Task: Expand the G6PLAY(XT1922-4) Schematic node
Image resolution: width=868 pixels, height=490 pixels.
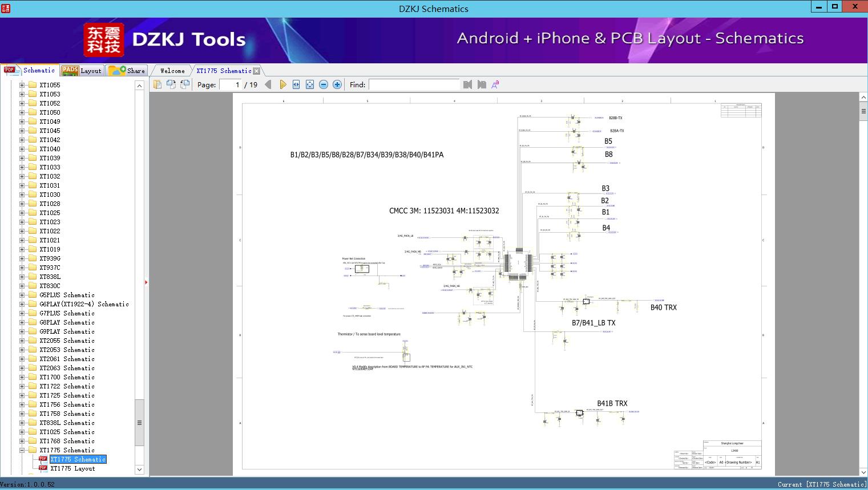Action: [22, 304]
